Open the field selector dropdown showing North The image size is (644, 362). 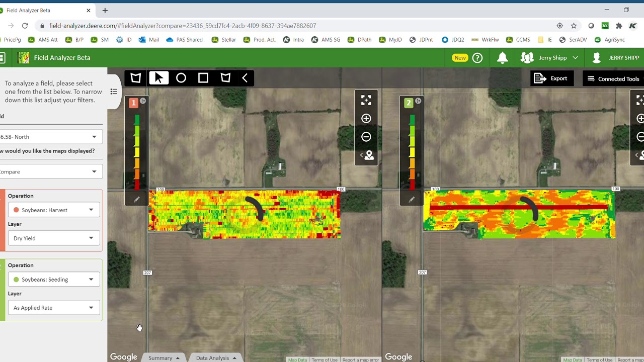[50, 137]
